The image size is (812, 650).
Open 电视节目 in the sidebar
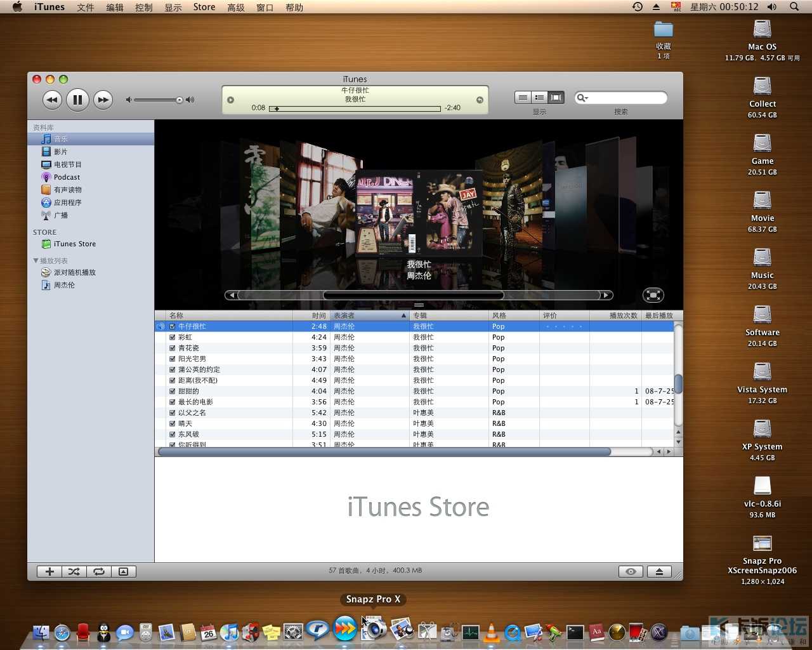coord(91,164)
